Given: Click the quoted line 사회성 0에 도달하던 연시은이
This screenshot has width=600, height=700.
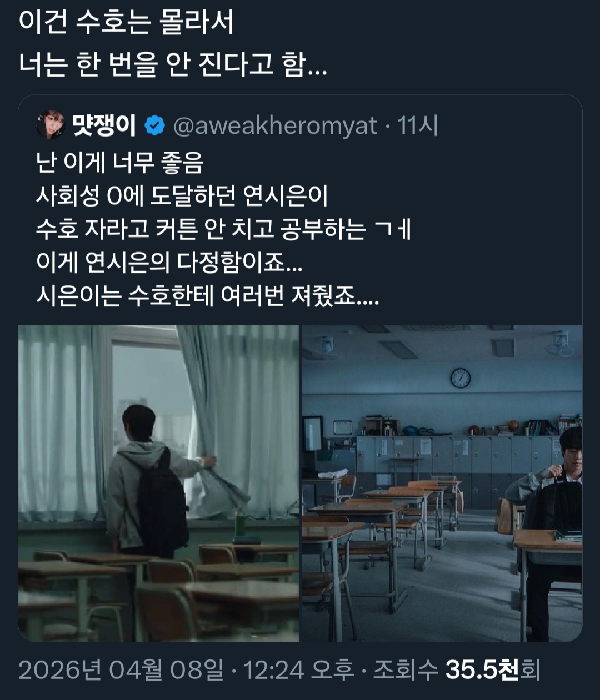Looking at the screenshot, I should coord(182,196).
